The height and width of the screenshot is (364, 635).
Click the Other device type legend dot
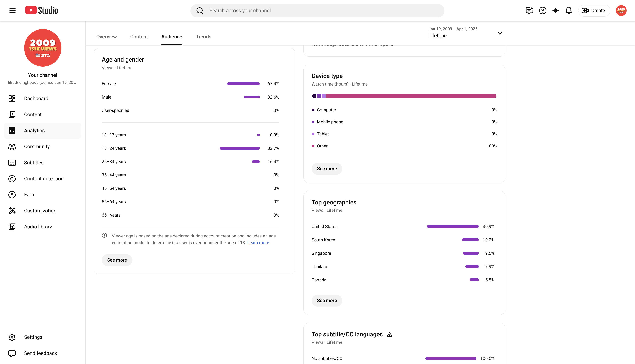point(313,146)
